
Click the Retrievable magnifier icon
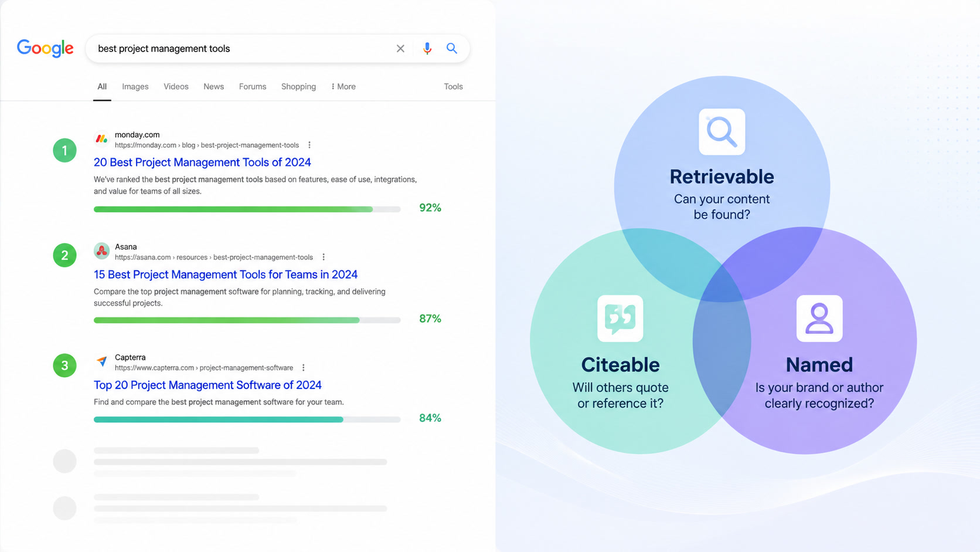[x=722, y=131]
